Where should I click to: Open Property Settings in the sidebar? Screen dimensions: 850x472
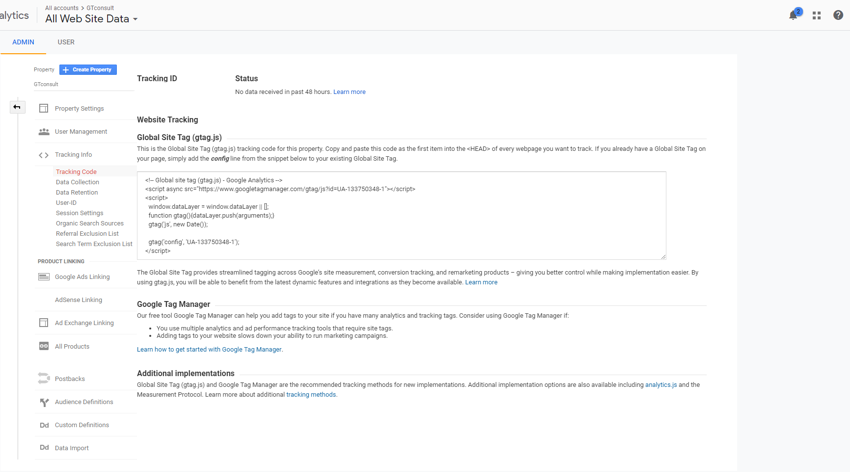pos(79,108)
